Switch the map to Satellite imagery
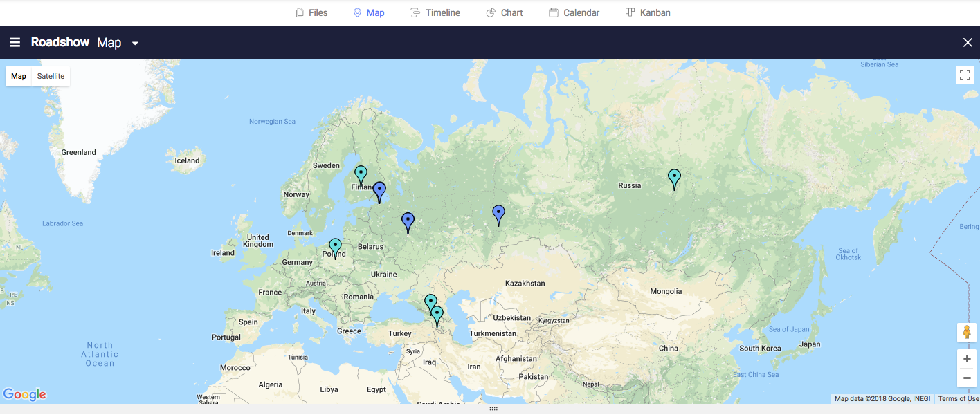The width and height of the screenshot is (980, 417). click(51, 76)
